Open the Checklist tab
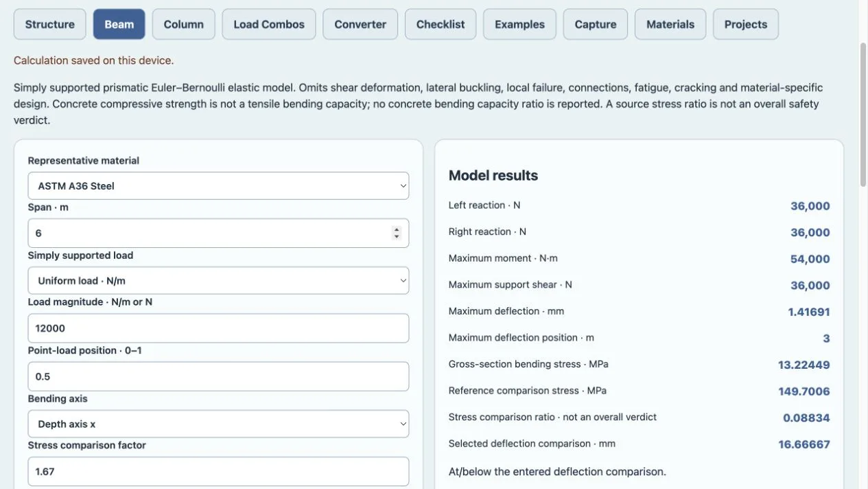The width and height of the screenshot is (868, 489). [x=441, y=24]
